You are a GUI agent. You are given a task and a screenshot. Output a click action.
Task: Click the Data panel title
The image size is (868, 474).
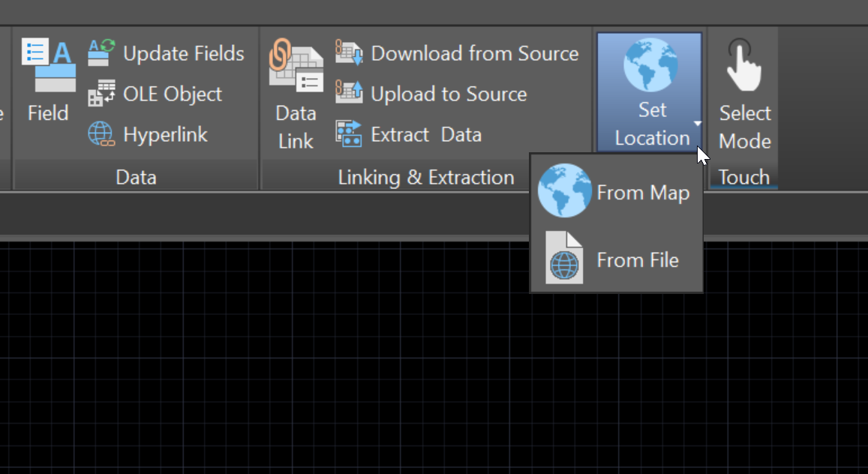coord(136,177)
